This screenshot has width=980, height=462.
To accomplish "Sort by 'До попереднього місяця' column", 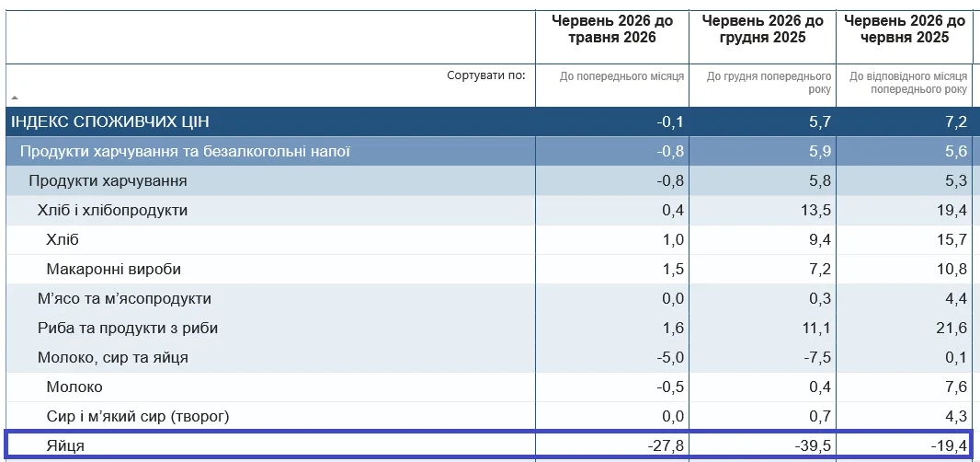I will (621, 76).
